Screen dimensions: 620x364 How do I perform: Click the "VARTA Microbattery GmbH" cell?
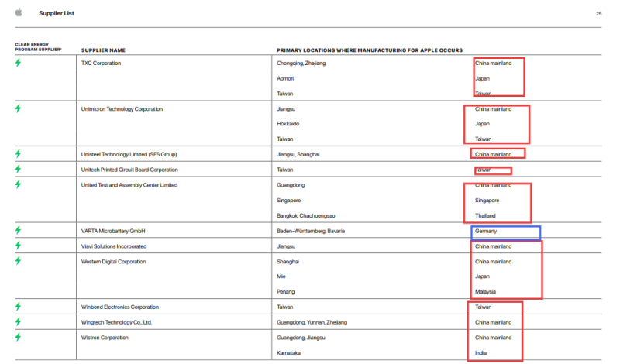[113, 231]
